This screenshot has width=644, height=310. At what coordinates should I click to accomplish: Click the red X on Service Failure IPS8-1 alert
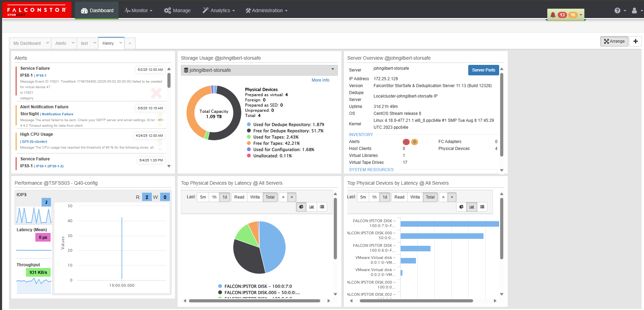[156, 93]
